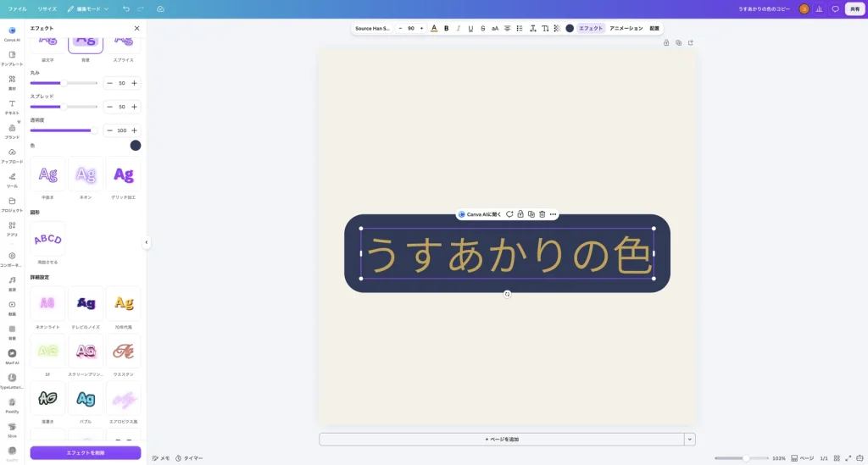This screenshot has width=868, height=465.
Task: Adjust the 丸み (roundness) slider
Action: [x=64, y=83]
